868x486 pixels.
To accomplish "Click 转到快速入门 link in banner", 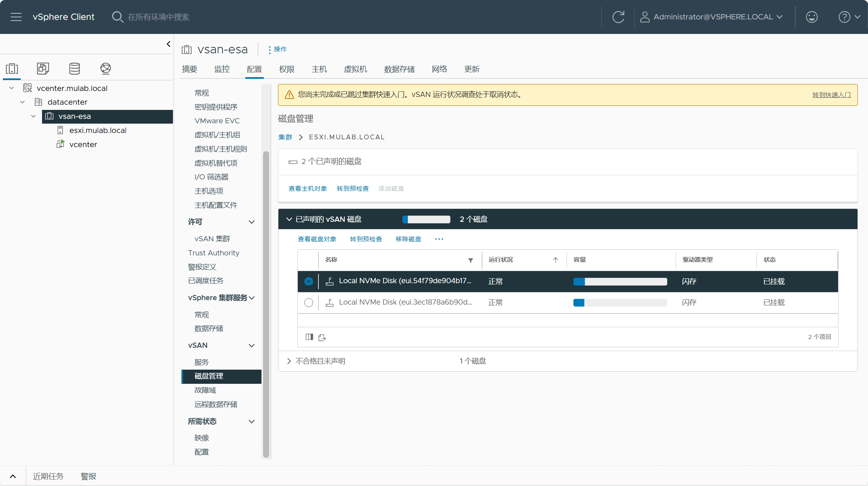I will coord(832,95).
